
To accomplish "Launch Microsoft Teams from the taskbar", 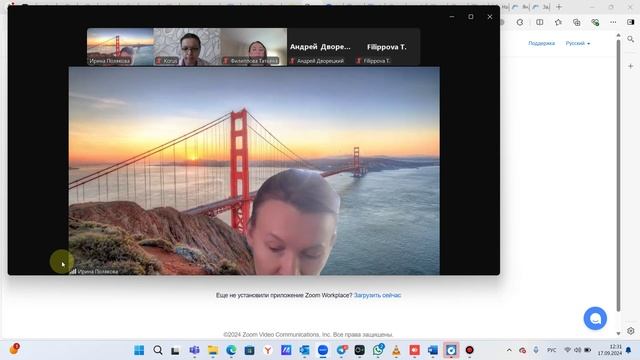I will [x=194, y=350].
